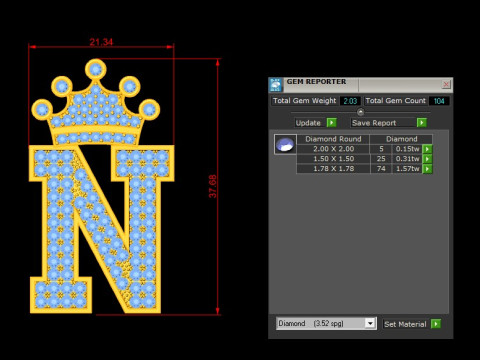Click the gem count 74 cell

[381, 169]
